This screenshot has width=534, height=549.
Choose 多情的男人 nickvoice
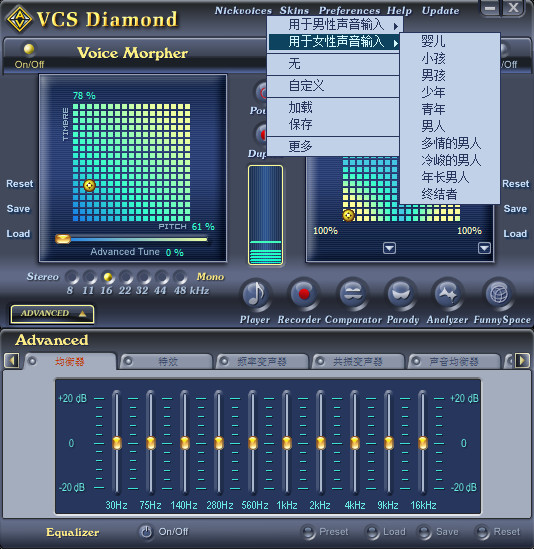[x=451, y=143]
